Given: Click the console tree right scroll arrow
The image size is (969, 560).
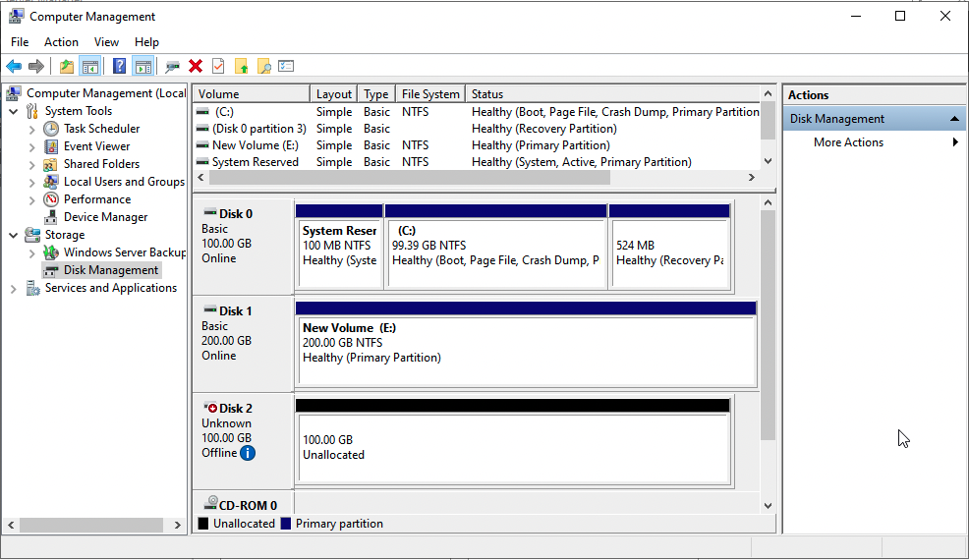Looking at the screenshot, I should click(x=177, y=525).
